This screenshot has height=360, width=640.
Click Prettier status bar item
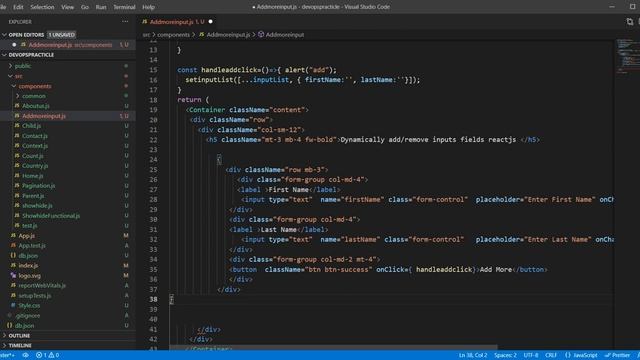[x=617, y=355]
